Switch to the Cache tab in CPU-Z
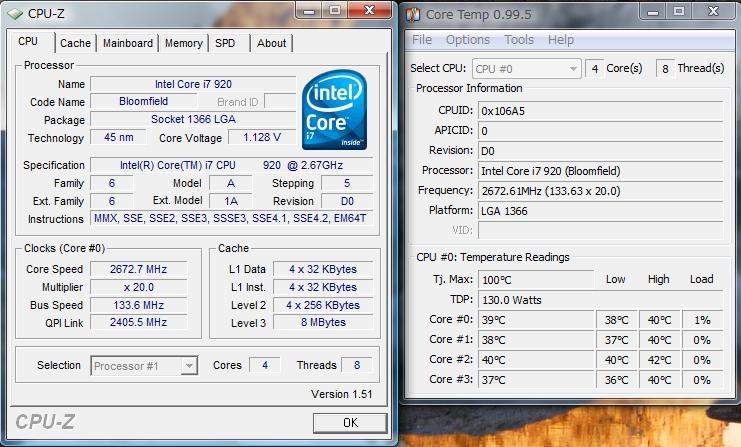 pyautogui.click(x=75, y=43)
